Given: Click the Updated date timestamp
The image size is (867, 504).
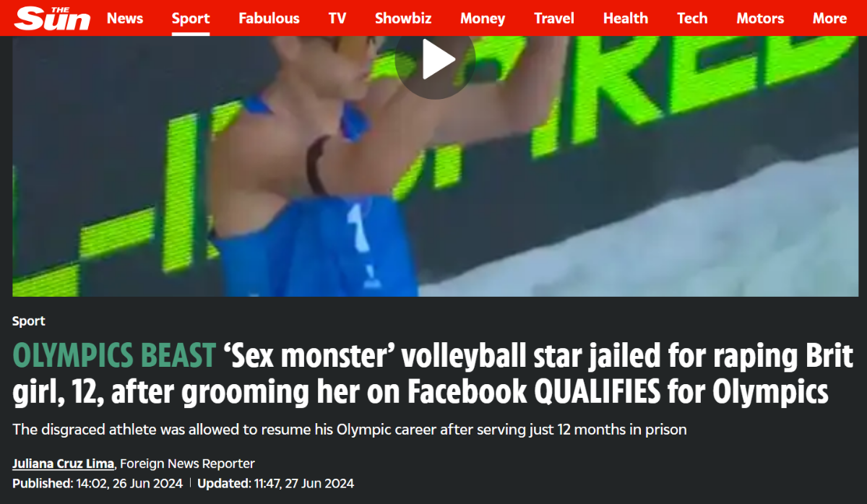Looking at the screenshot, I should [276, 483].
